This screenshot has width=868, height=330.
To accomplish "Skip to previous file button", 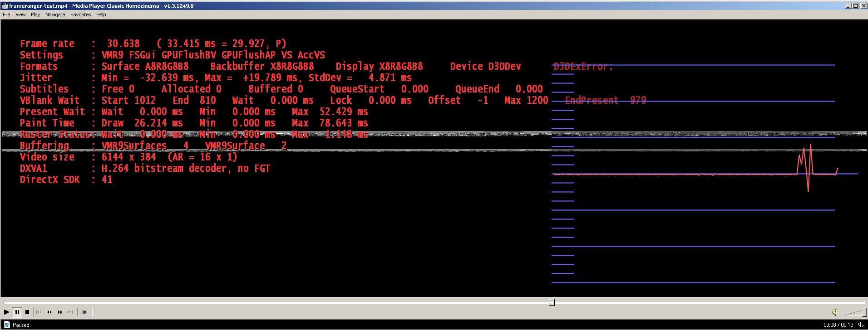I will tap(39, 312).
